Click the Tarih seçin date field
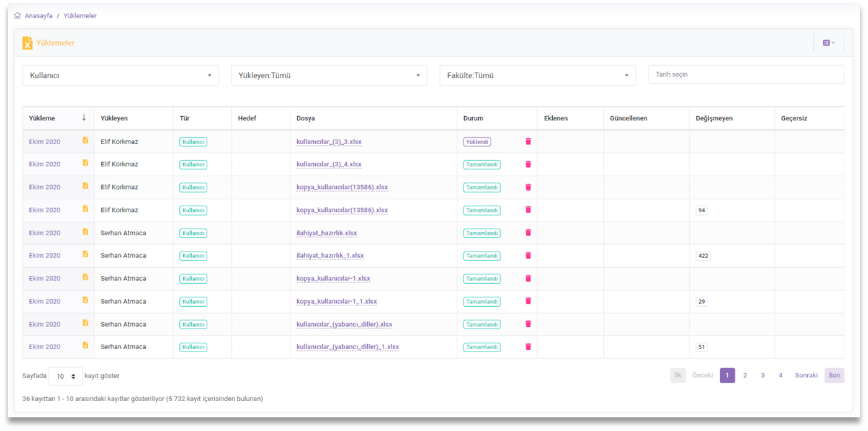This screenshot has height=431, width=868. click(x=746, y=75)
